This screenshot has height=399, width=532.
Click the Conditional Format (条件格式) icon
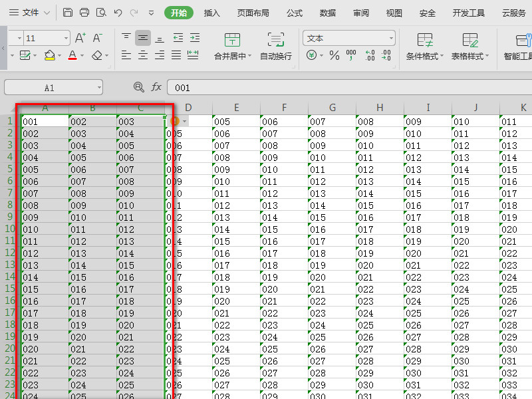tap(425, 40)
